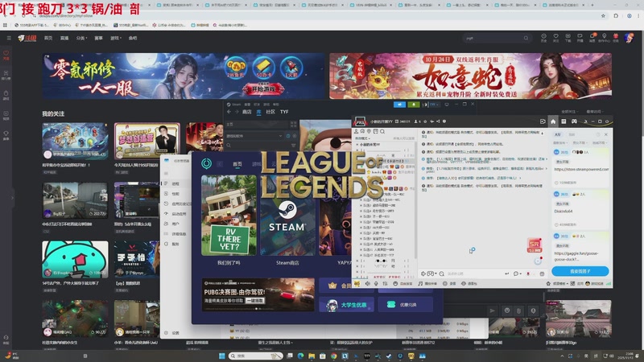This screenshot has height=362, width=644.
Task: Click the teal circular logo in the booster window
Action: [x=206, y=164]
